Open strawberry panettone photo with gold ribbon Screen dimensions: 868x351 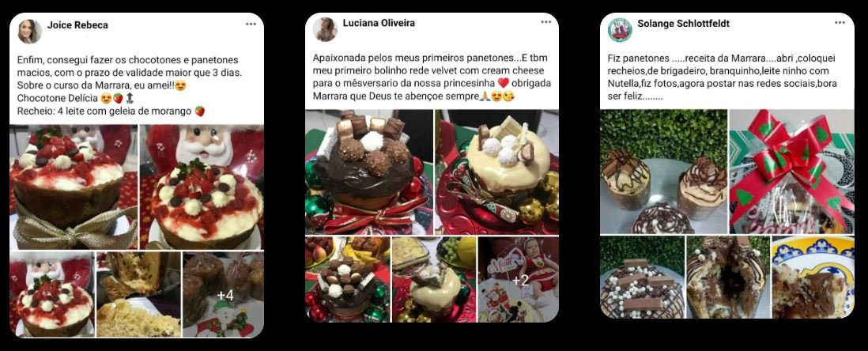(74, 187)
